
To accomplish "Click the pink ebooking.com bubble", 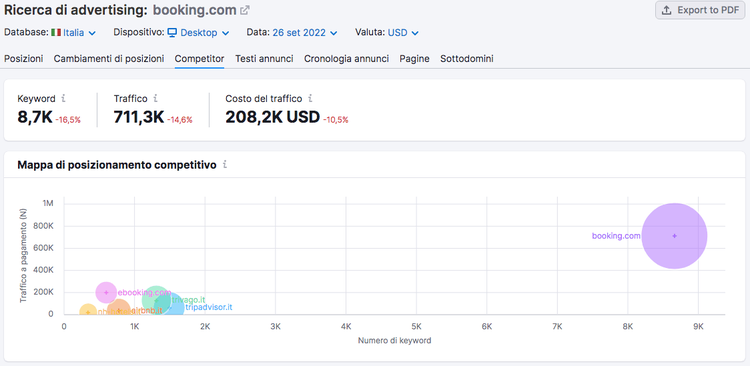I will coord(106,292).
